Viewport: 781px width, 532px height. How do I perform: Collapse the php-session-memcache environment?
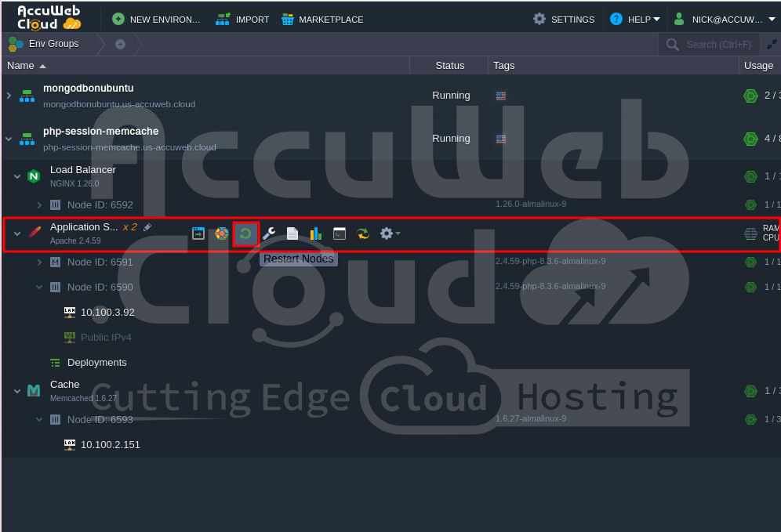[x=9, y=139]
